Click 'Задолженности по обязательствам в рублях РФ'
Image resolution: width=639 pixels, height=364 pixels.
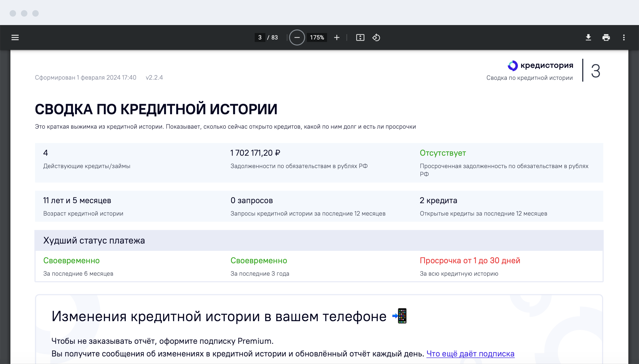[x=299, y=166]
